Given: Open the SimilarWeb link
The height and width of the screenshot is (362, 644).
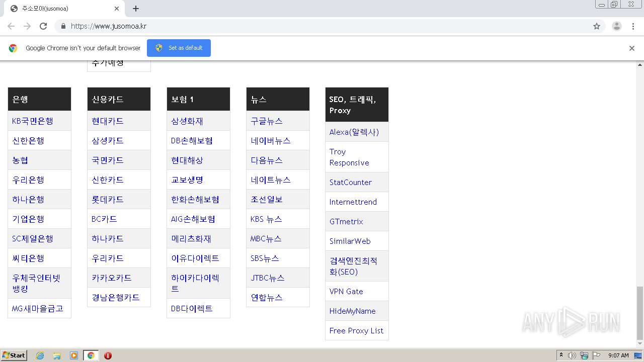Looking at the screenshot, I should coord(350,241).
